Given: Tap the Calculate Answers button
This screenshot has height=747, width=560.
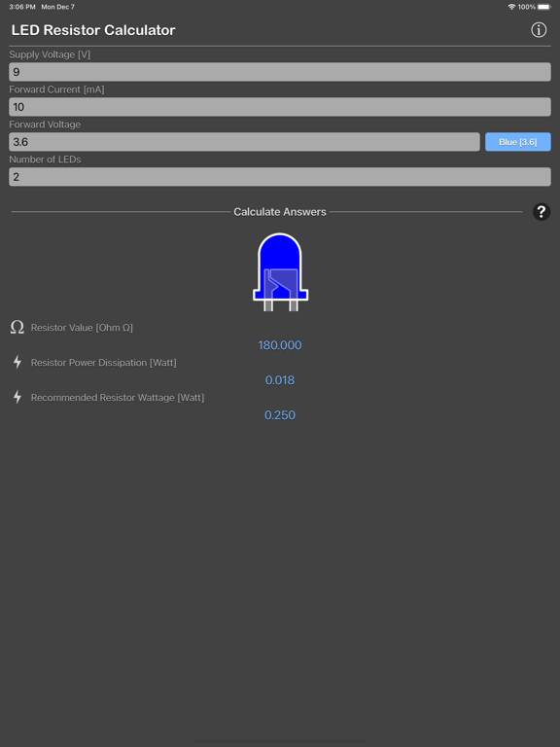Looking at the screenshot, I should pos(280,212).
